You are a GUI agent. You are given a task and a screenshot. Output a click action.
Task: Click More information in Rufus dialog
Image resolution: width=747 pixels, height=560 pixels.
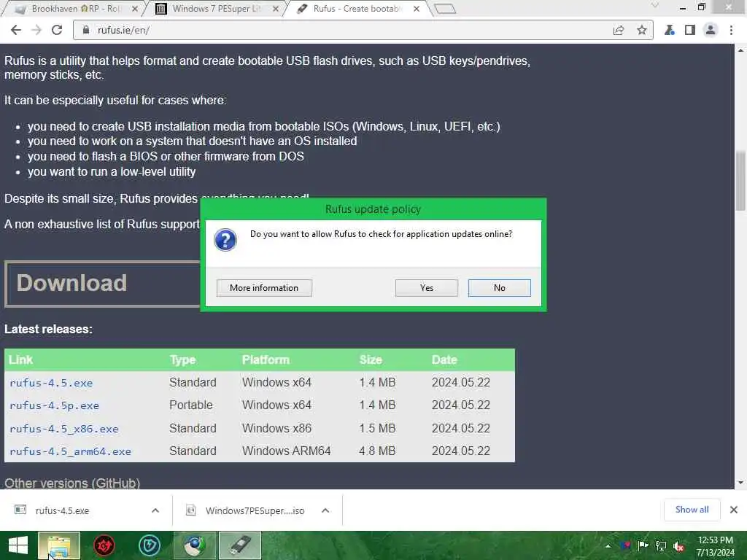coord(264,287)
